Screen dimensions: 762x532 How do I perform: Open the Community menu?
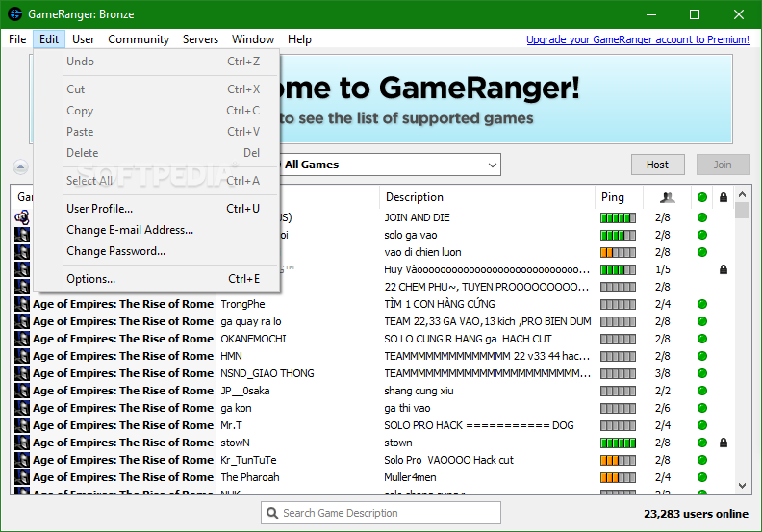click(139, 39)
